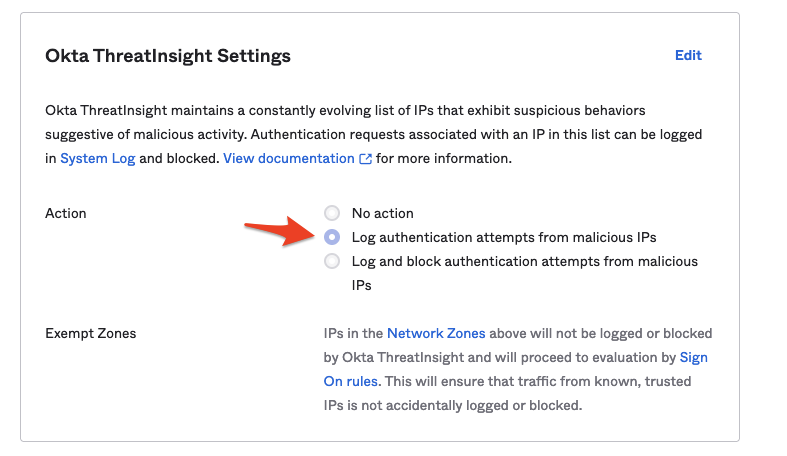Click the Okta ThreatInsight Settings heading
The width and height of the screenshot is (787, 456).
click(168, 56)
